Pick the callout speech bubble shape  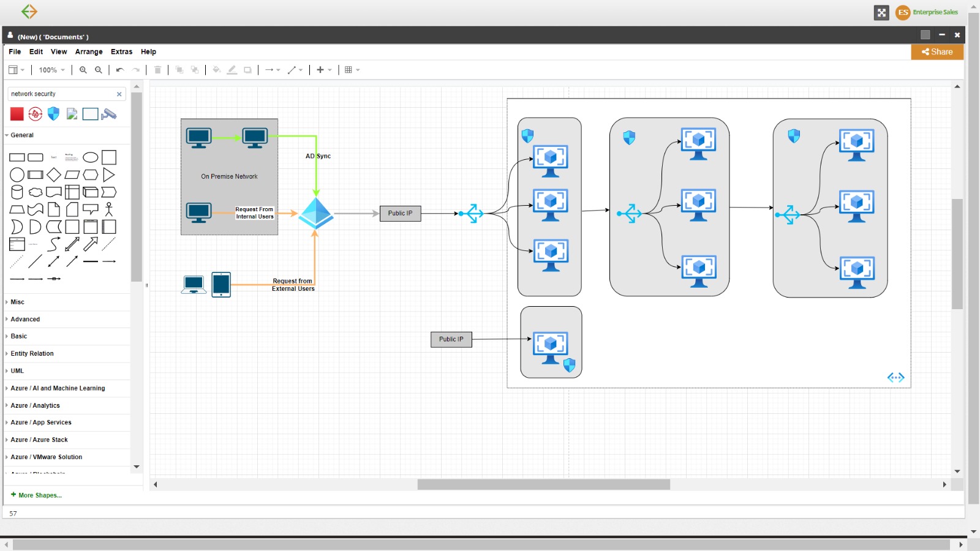(x=91, y=209)
